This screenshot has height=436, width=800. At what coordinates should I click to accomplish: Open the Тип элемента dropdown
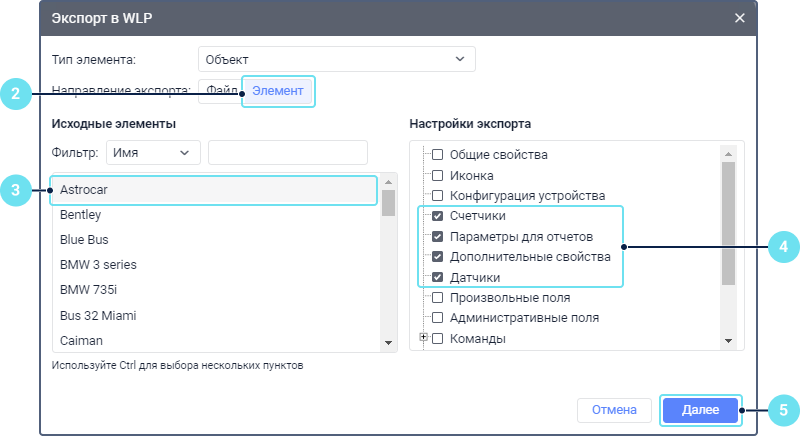coord(336,59)
